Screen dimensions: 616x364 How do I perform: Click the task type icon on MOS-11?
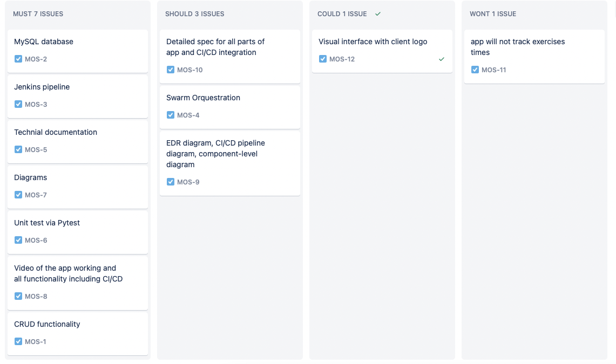(475, 70)
